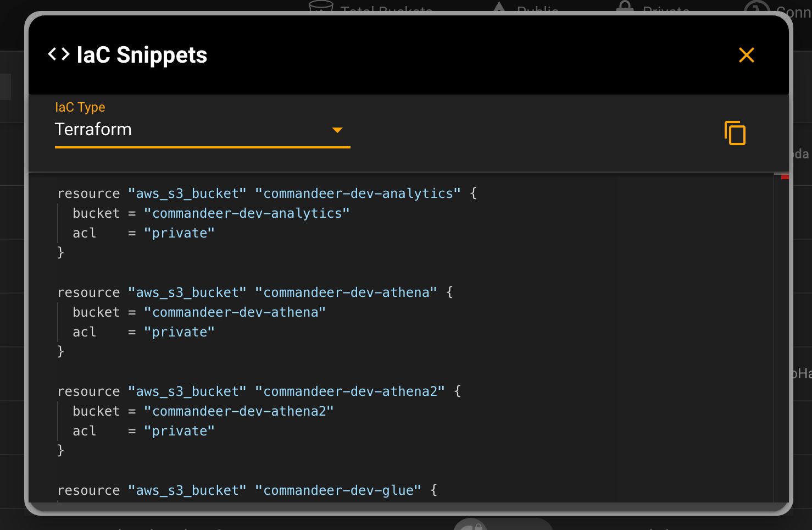Click the acl line under commandeer-dev-analytics bucket
Image resolution: width=812 pixels, height=530 pixels.
(x=143, y=233)
